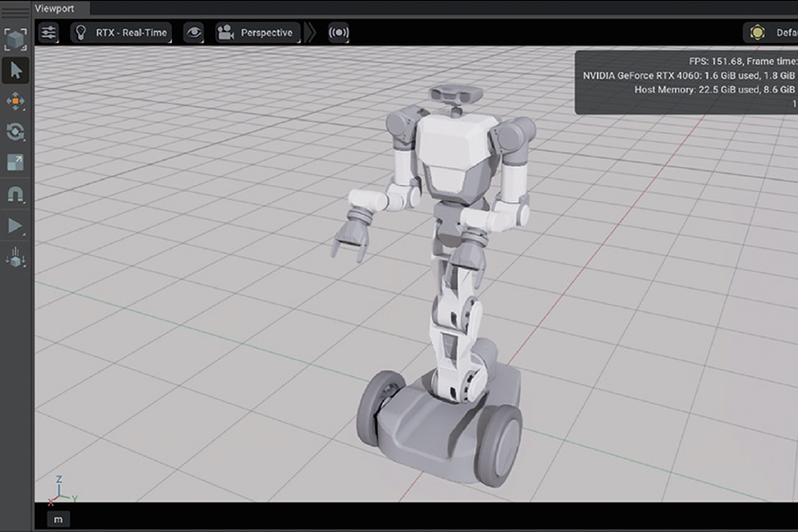Open the viewport settings sliders menu
The height and width of the screenshot is (532, 798).
[x=48, y=33]
